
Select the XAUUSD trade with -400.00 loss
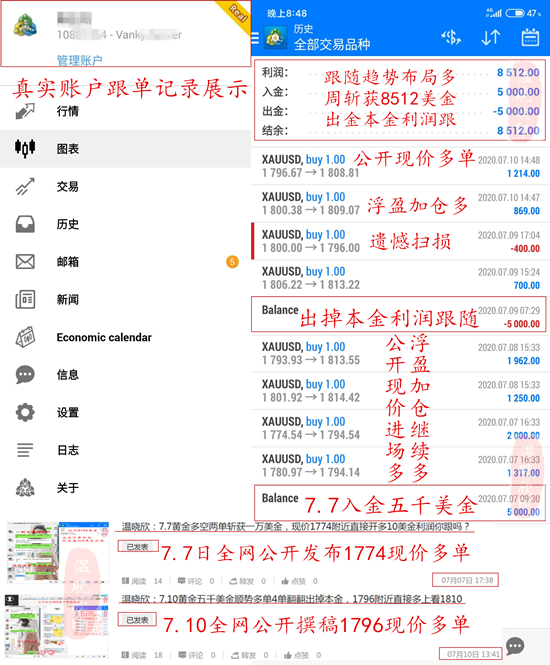pyautogui.click(x=400, y=241)
